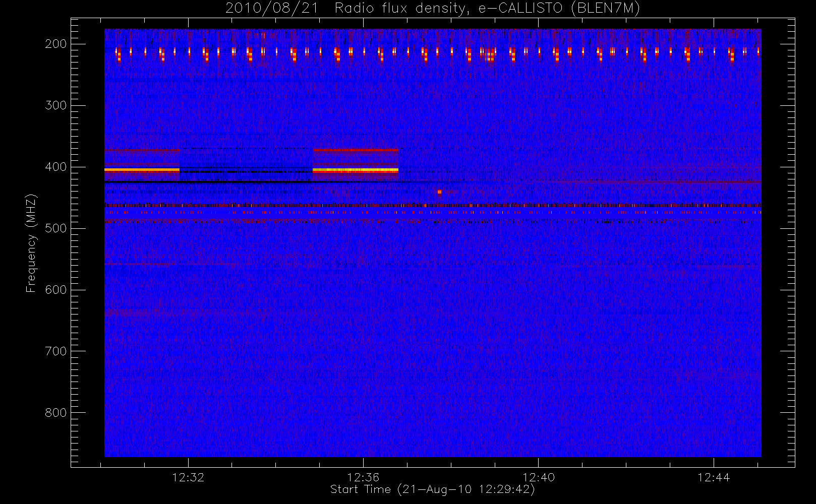Click the 'Frequency (MHZ)' axis label
816x504 pixels.
coord(31,243)
